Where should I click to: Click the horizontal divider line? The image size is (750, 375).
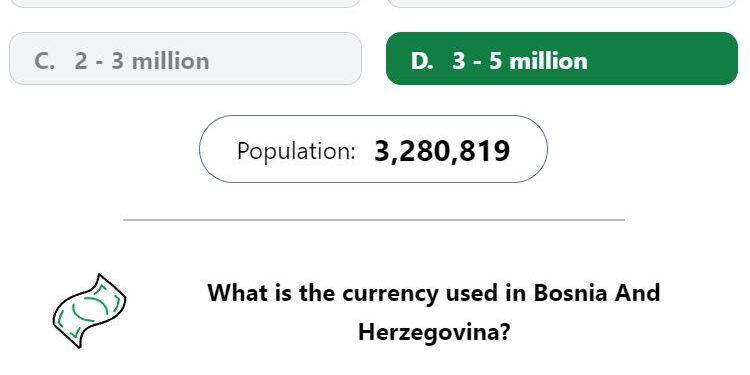[374, 220]
